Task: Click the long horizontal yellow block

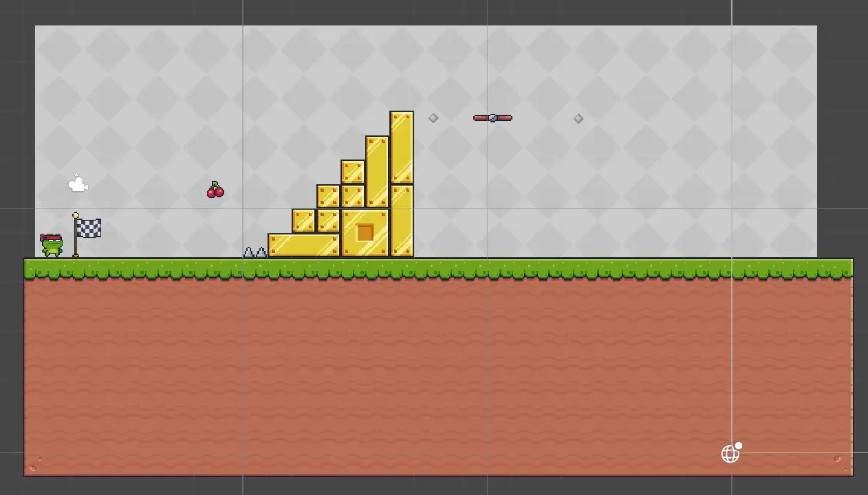Action: [x=303, y=245]
